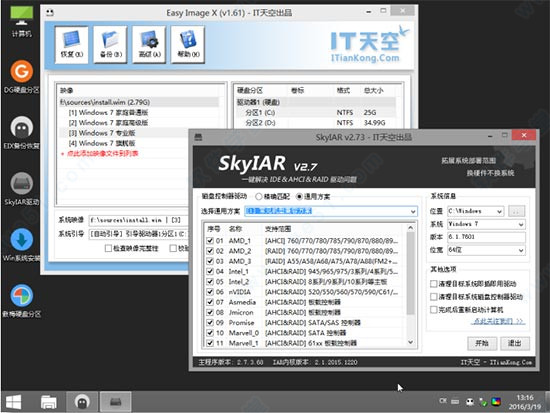
Task: Click the Easy Image X title bar icon
Action: [50, 13]
